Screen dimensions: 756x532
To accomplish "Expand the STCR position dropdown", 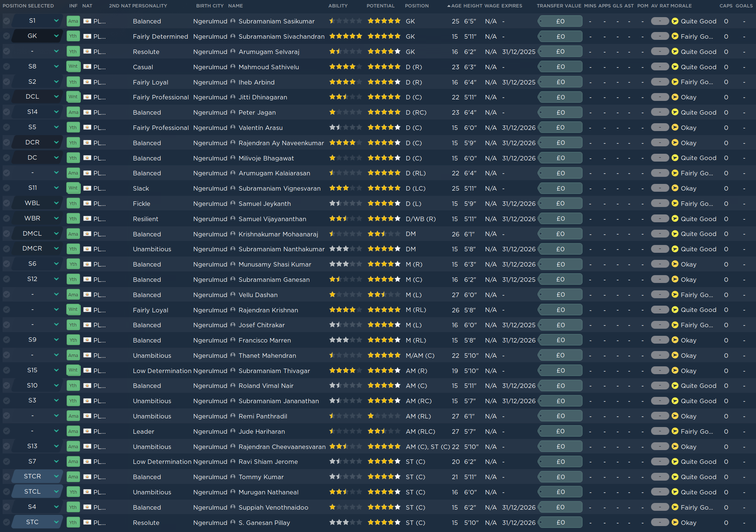I will (56, 477).
